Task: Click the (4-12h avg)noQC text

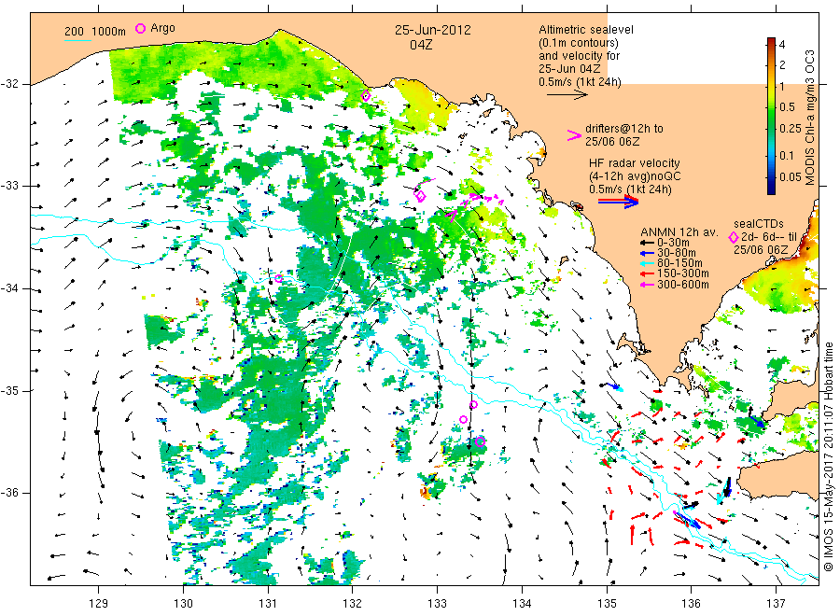Action: coord(636,176)
